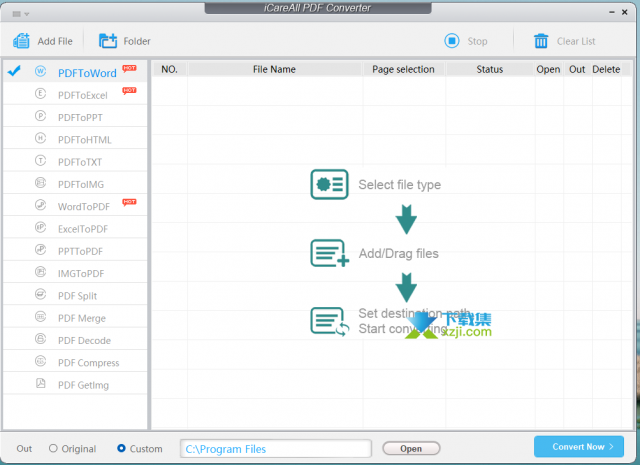Switch to PDFToHTML conversion
Screen dimensions: 640x465
pos(75,138)
